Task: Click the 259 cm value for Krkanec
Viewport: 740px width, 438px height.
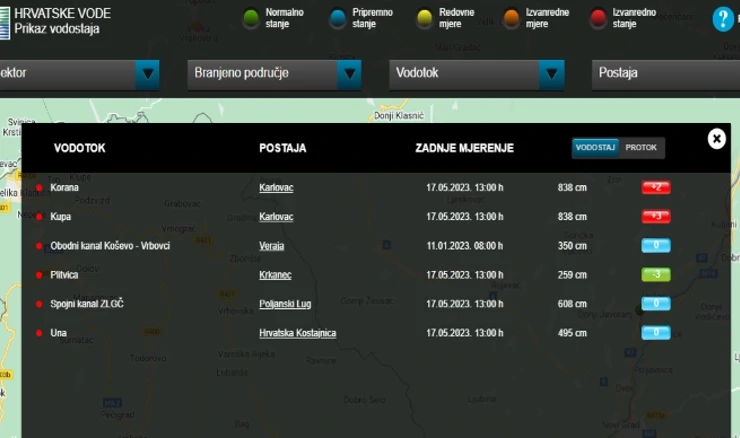Action: 572,275
